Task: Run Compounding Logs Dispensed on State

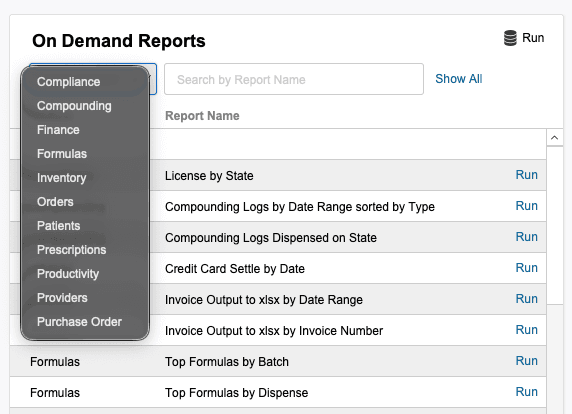Action: (526, 237)
